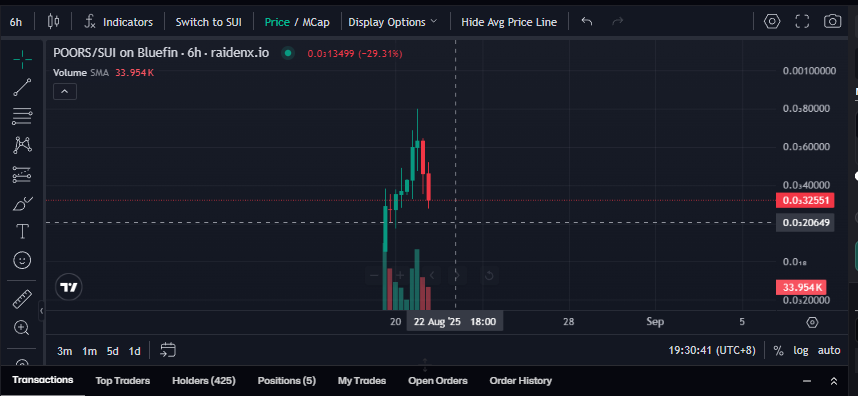Open the Holders (425) tab
Screen dimensions: 858x396
pyautogui.click(x=204, y=381)
